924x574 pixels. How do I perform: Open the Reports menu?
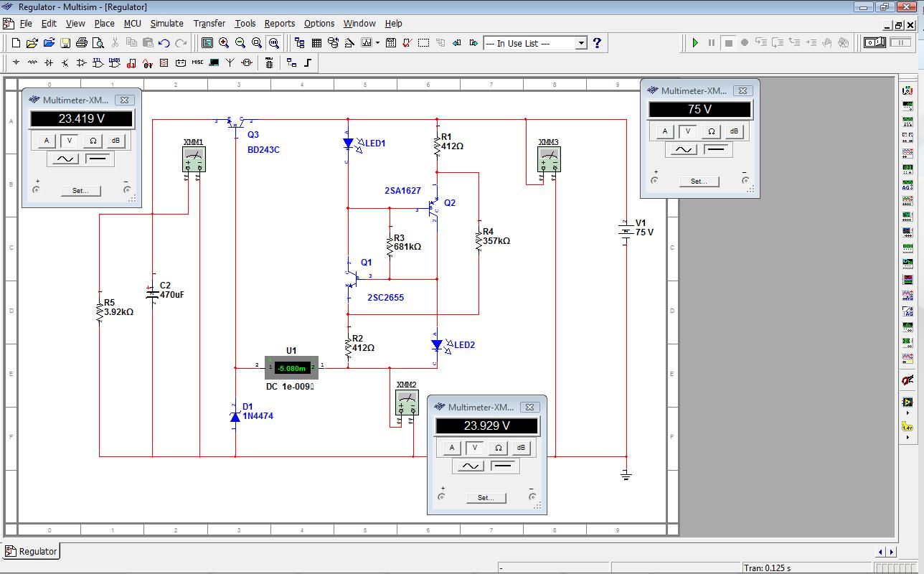[x=279, y=23]
